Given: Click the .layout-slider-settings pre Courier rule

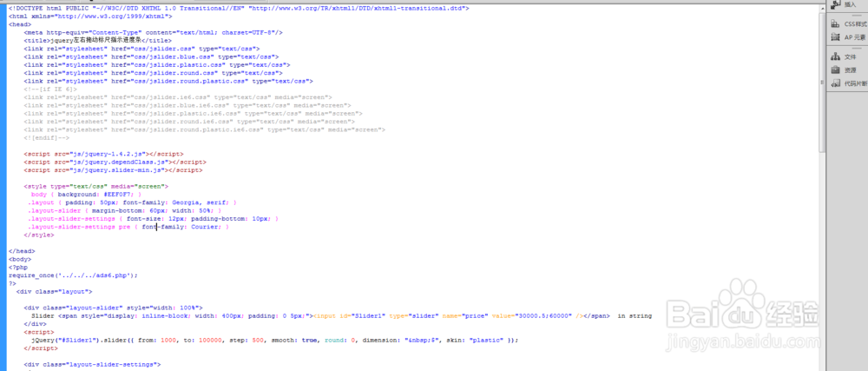Looking at the screenshot, I should click(x=128, y=227).
